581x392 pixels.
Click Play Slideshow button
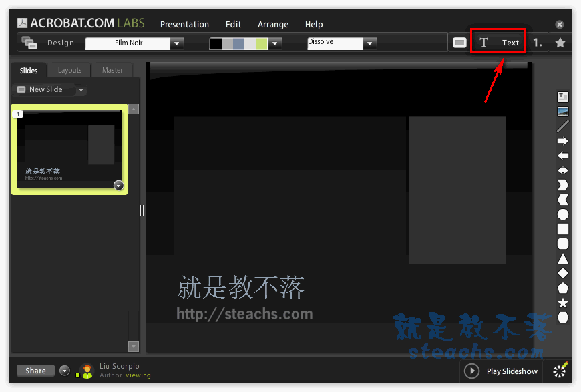click(501, 371)
